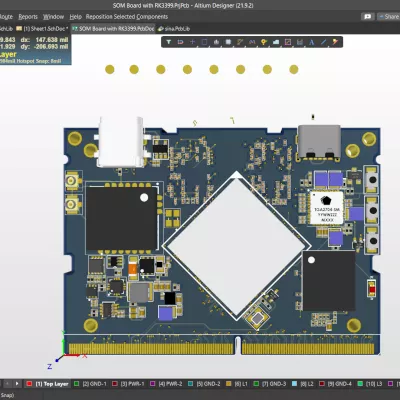Open the comments speech bubble icon
Screen dimensions: 400x400
point(368,17)
